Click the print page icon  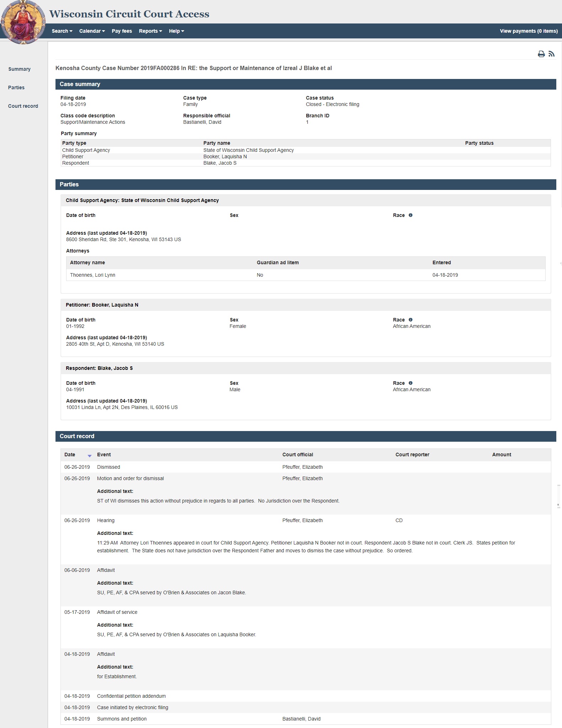click(x=541, y=54)
